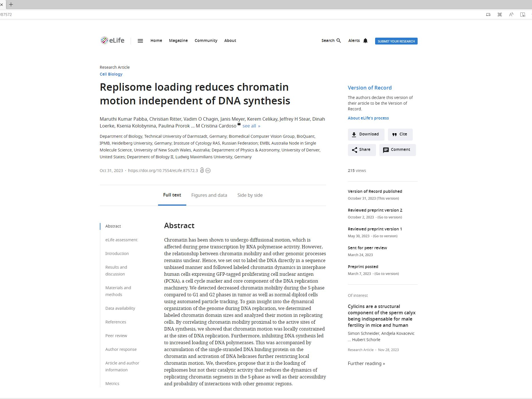Screen dimensions: 532x399
Task: Click 'Version of Record published' entry
Action: coord(375,191)
